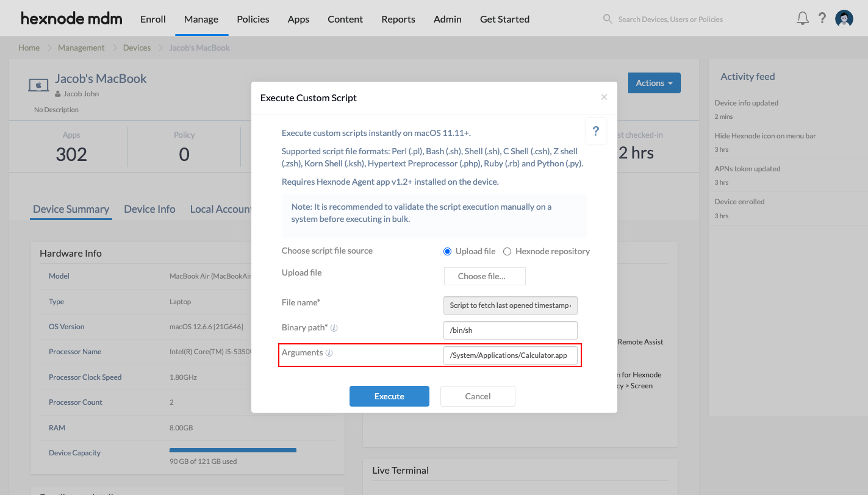The height and width of the screenshot is (495, 868).
Task: Click the OS Version value macOS 12.6.6
Action: point(206,327)
